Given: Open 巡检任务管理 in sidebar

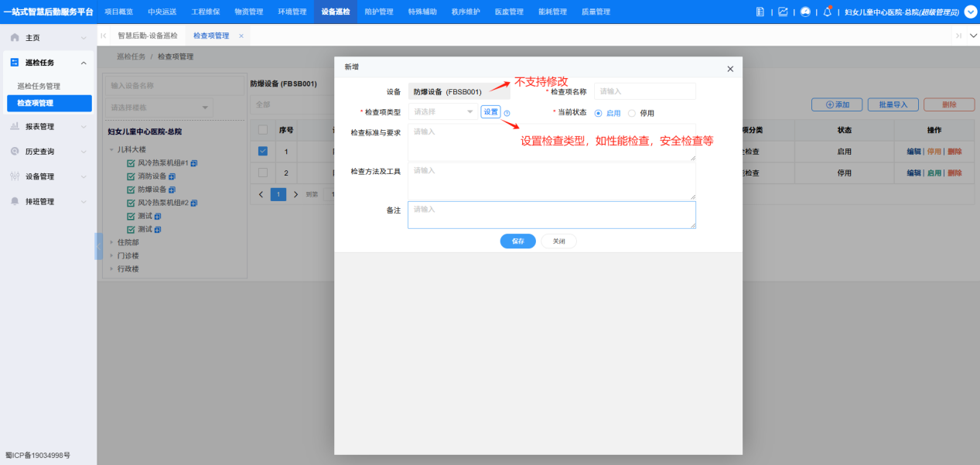Looking at the screenshot, I should coord(39,86).
